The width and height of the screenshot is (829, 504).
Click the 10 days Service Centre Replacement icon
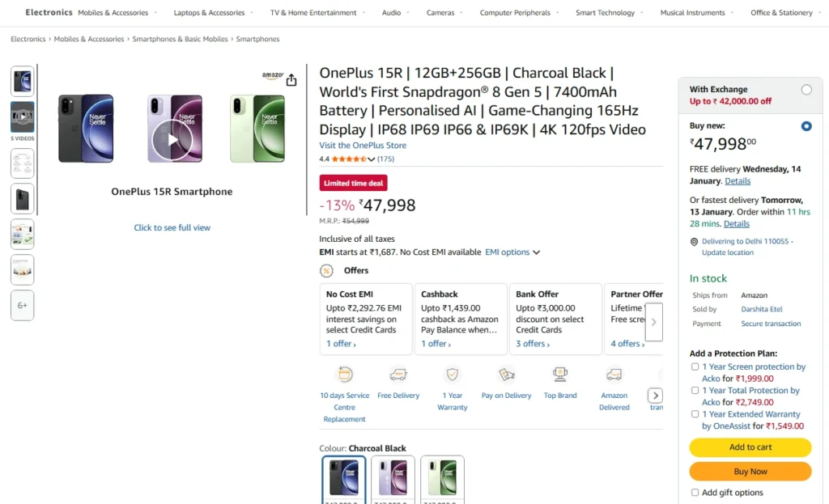345,375
